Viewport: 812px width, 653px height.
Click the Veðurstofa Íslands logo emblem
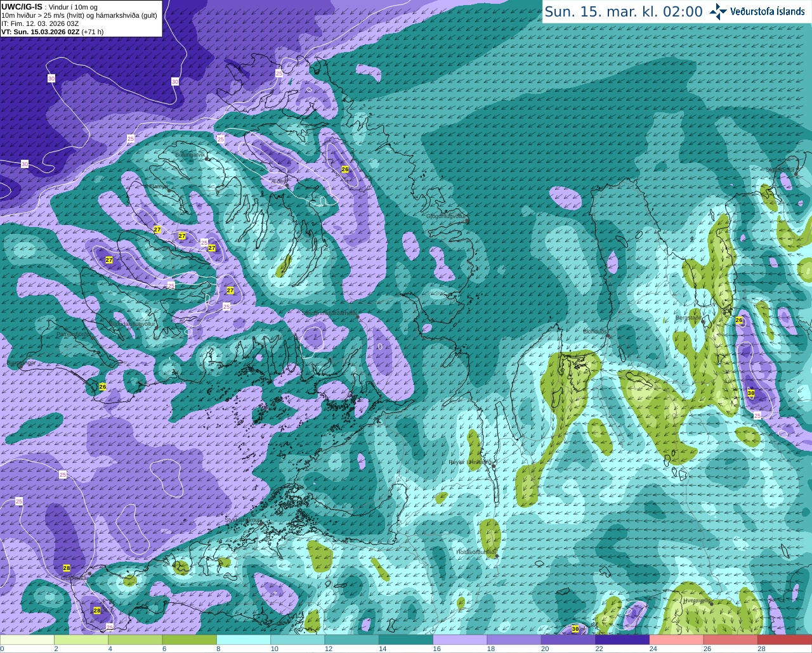718,11
